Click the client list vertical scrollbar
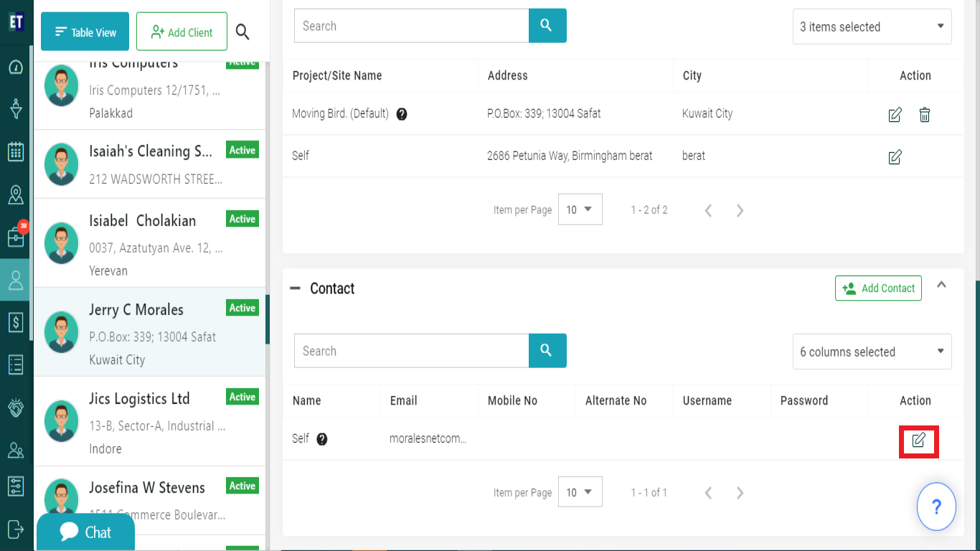The image size is (980, 551). [x=268, y=319]
